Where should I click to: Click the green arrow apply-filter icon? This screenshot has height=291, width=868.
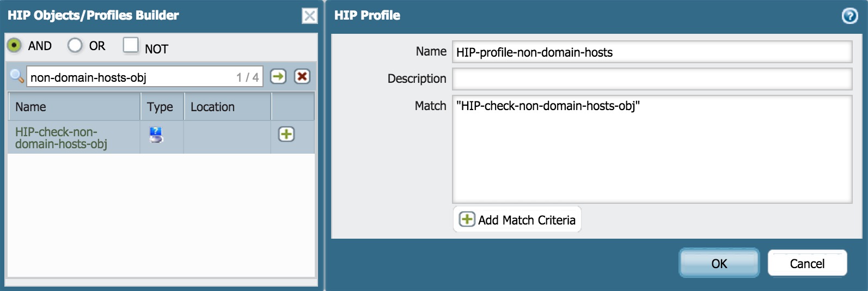coord(278,76)
